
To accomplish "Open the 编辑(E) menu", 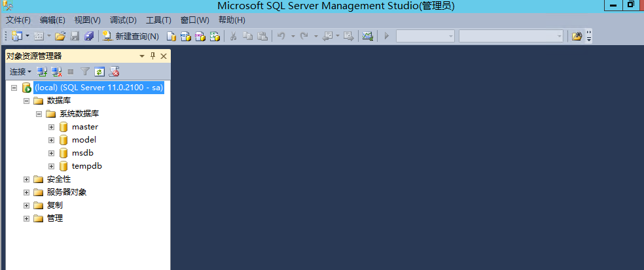I will pyautogui.click(x=52, y=20).
